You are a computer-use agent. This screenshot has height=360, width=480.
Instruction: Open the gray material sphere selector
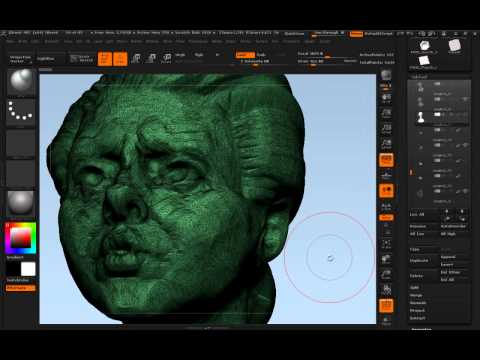[21, 203]
